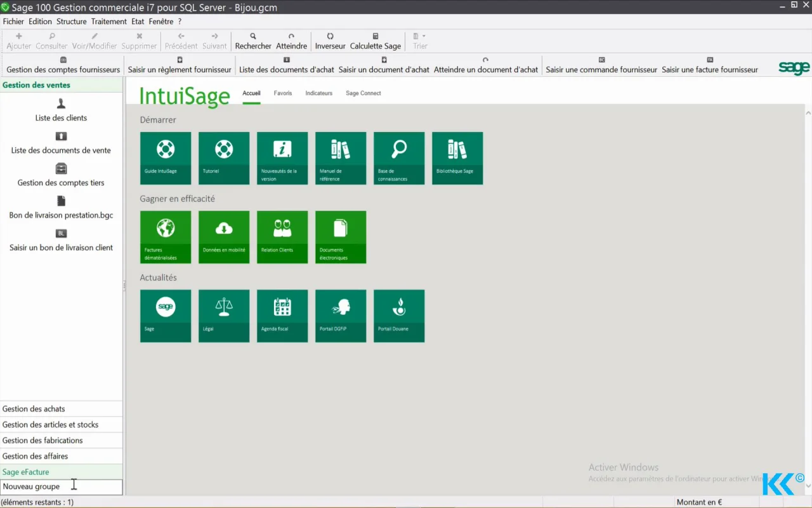This screenshot has width=812, height=508.
Task: Open the Etat menu
Action: click(x=138, y=22)
